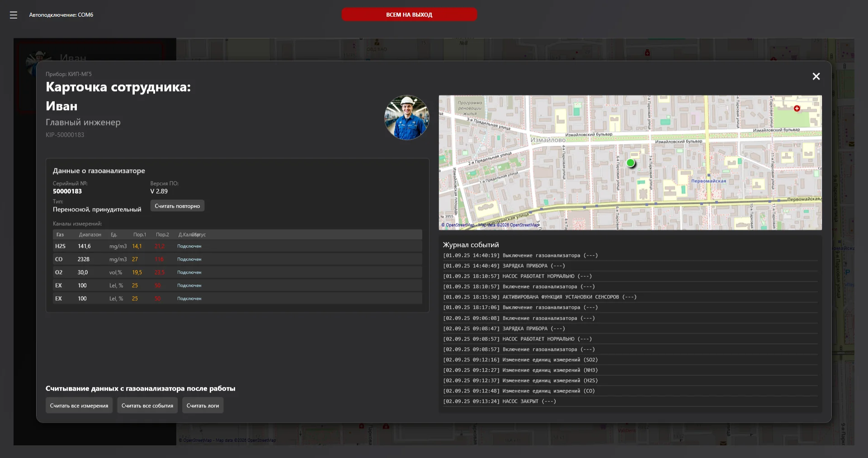868x458 pixels.
Task: Select log entry about SENSOR installation function
Action: [540, 297]
